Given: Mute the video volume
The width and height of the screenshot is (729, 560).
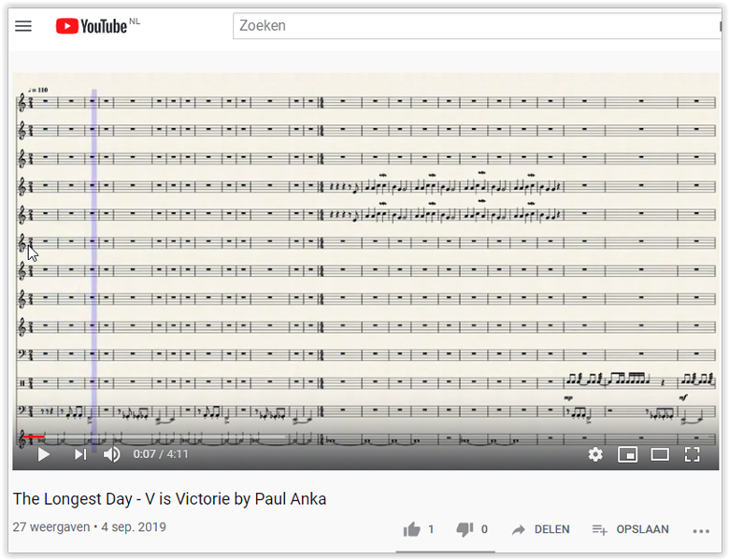Looking at the screenshot, I should 111,454.
